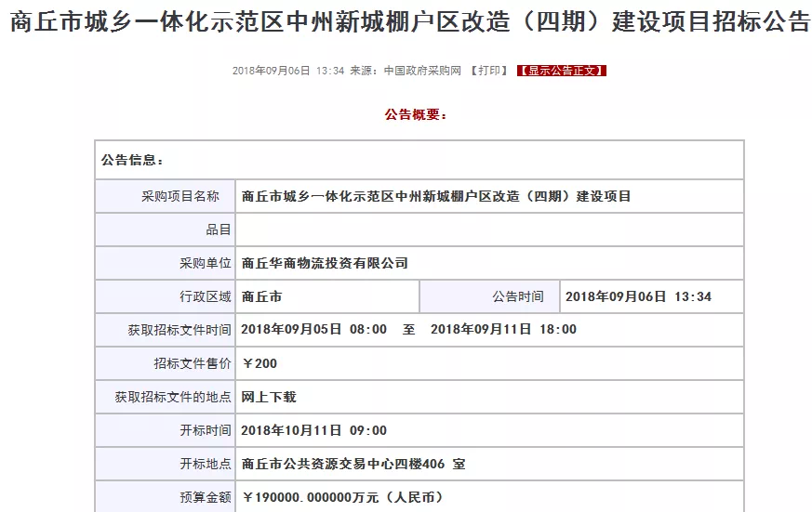This screenshot has height=512, width=812.
Task: Click the 2018年09月06日 13:34 table value
Action: click(x=638, y=296)
